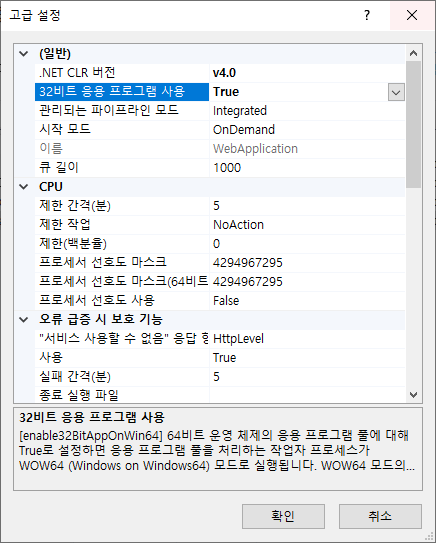Viewport: 436px width, 543px height.
Task: Click the True value of 32비트 응용 프로그램 사용
Action: [x=226, y=92]
